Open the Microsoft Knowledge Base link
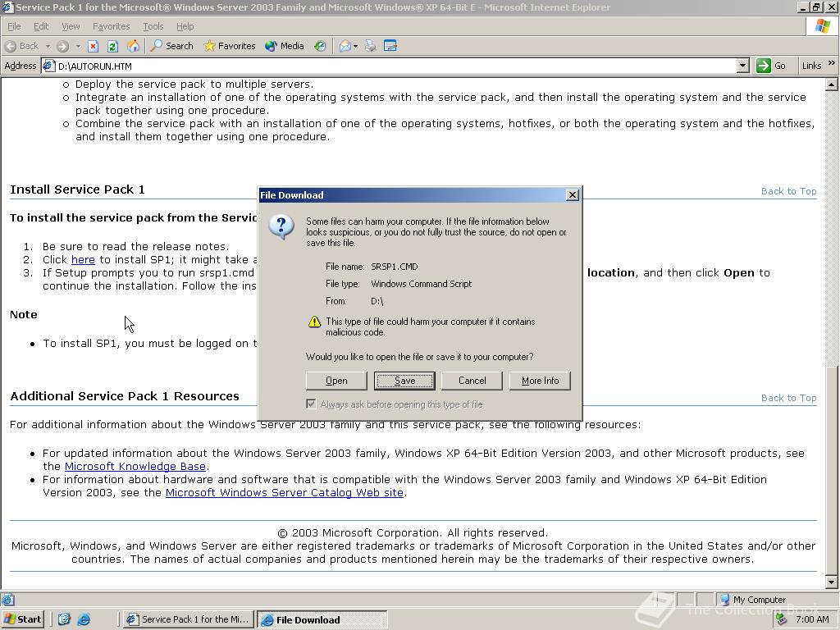840x630 pixels. click(135, 466)
